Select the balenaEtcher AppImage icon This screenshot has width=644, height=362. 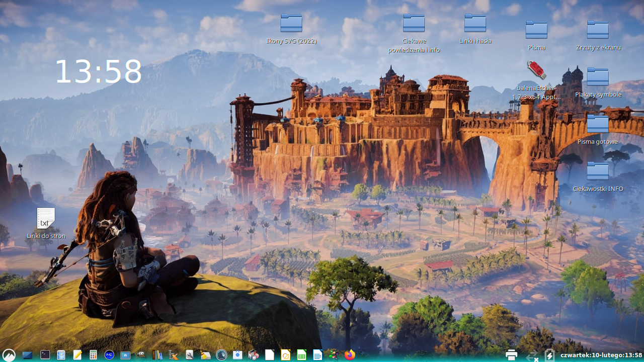pyautogui.click(x=536, y=80)
